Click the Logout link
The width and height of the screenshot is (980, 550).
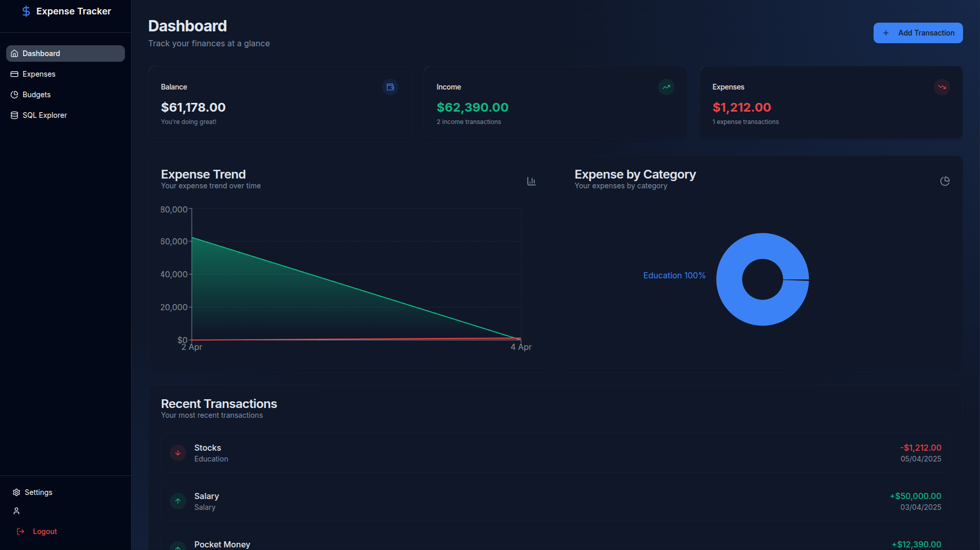point(45,531)
